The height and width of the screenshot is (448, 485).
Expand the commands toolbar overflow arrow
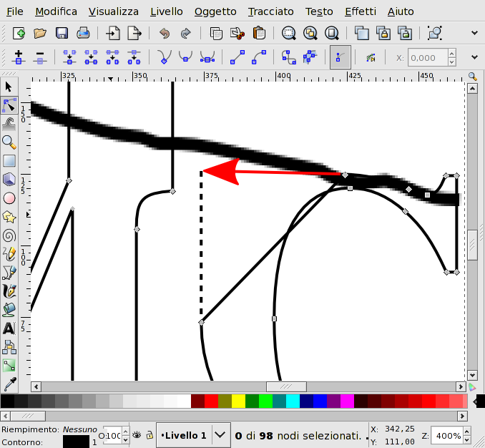pos(474,33)
